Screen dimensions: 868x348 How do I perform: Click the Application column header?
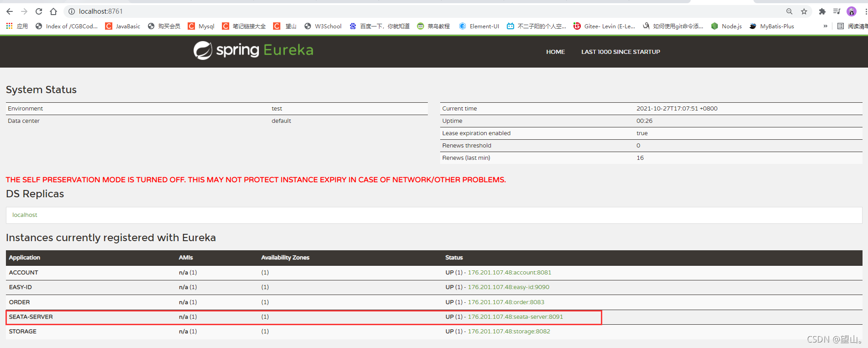tap(25, 258)
